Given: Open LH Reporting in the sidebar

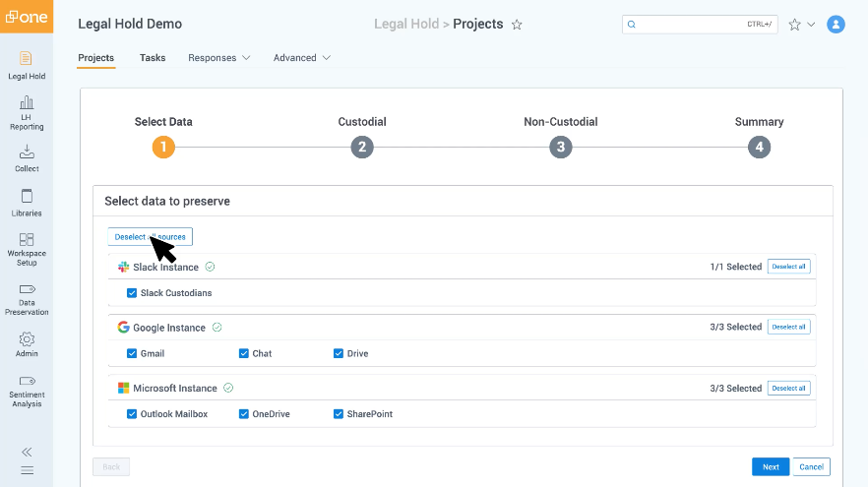Looking at the screenshot, I should tap(27, 112).
